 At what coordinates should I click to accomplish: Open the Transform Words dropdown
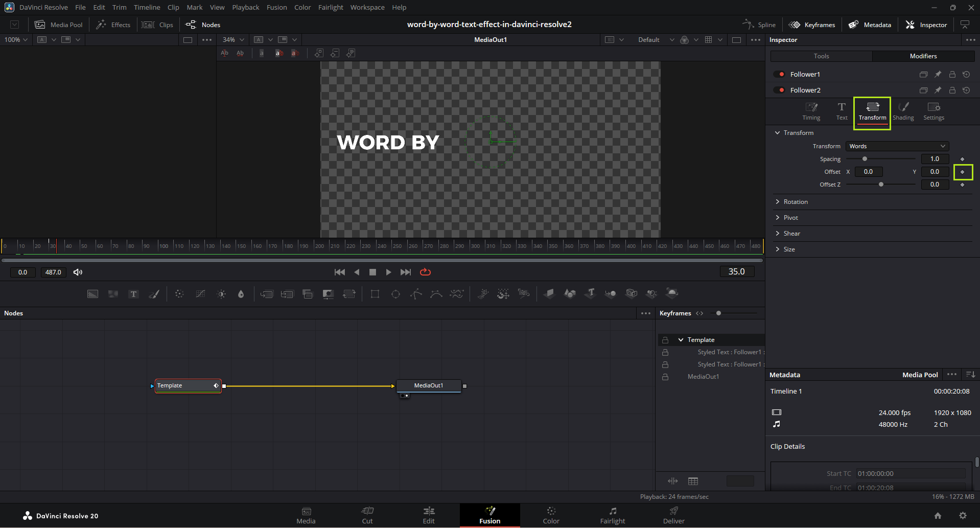coord(897,146)
